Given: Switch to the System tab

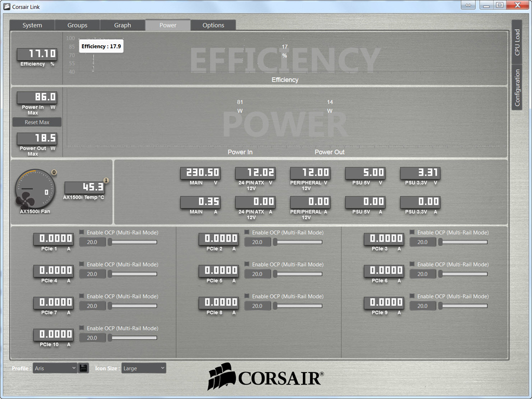Looking at the screenshot, I should pyautogui.click(x=32, y=25).
